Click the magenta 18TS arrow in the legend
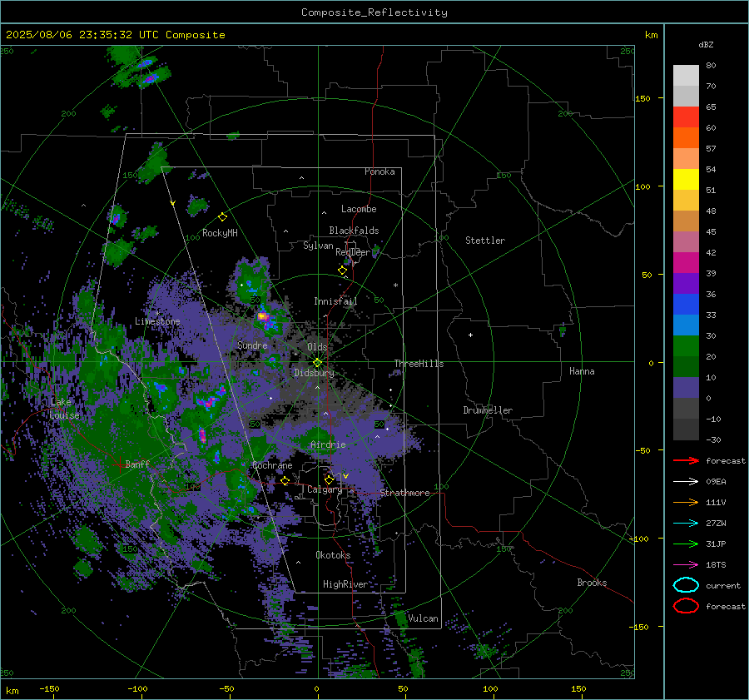Image resolution: width=749 pixels, height=700 pixels. point(686,565)
